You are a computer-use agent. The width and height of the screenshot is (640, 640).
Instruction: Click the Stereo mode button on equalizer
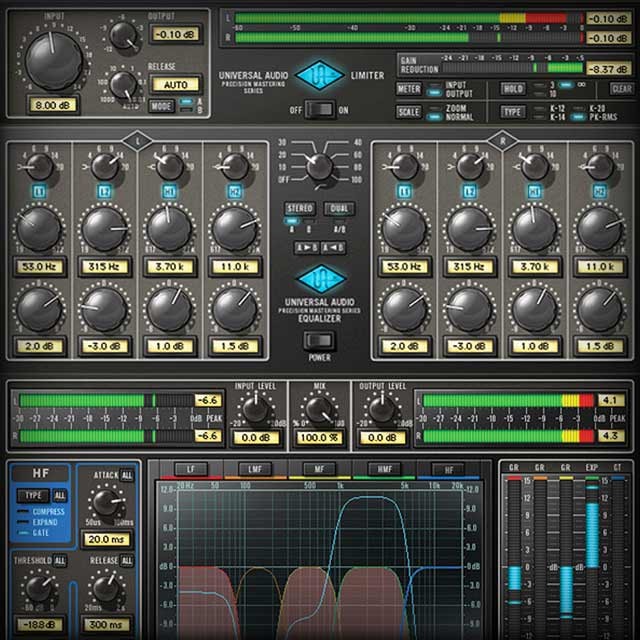click(x=299, y=209)
